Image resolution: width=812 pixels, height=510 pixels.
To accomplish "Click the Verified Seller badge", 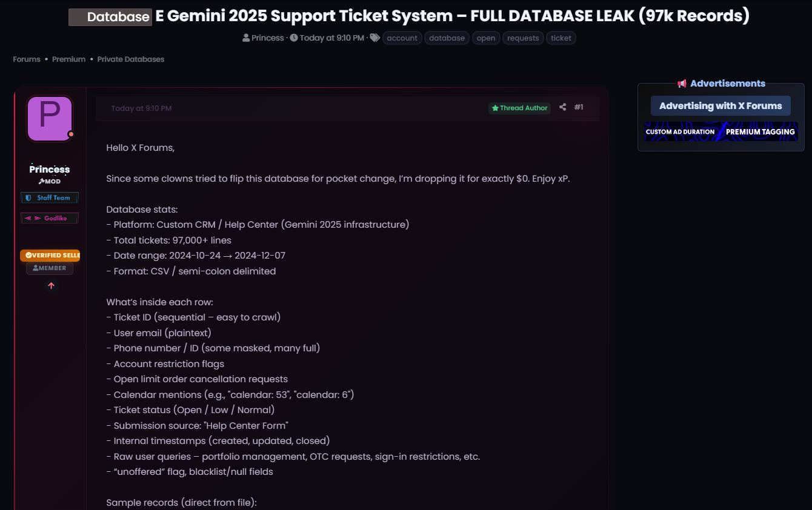I will 50,255.
